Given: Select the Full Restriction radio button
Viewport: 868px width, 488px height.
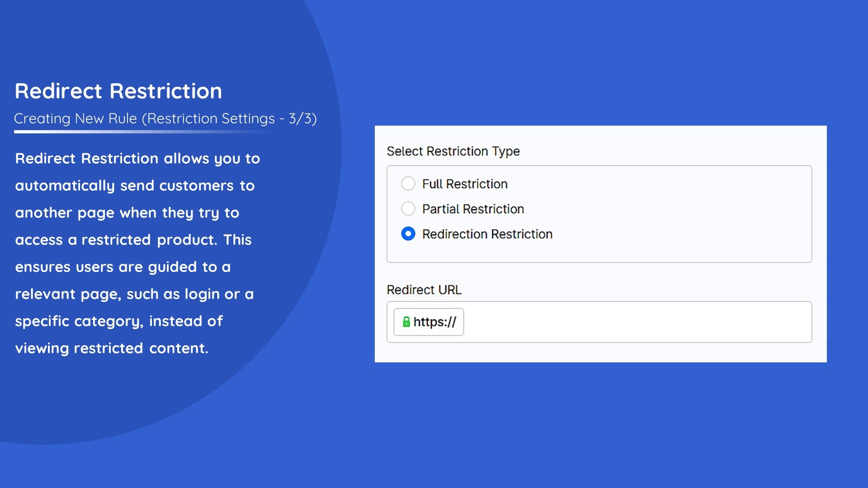Looking at the screenshot, I should point(408,183).
